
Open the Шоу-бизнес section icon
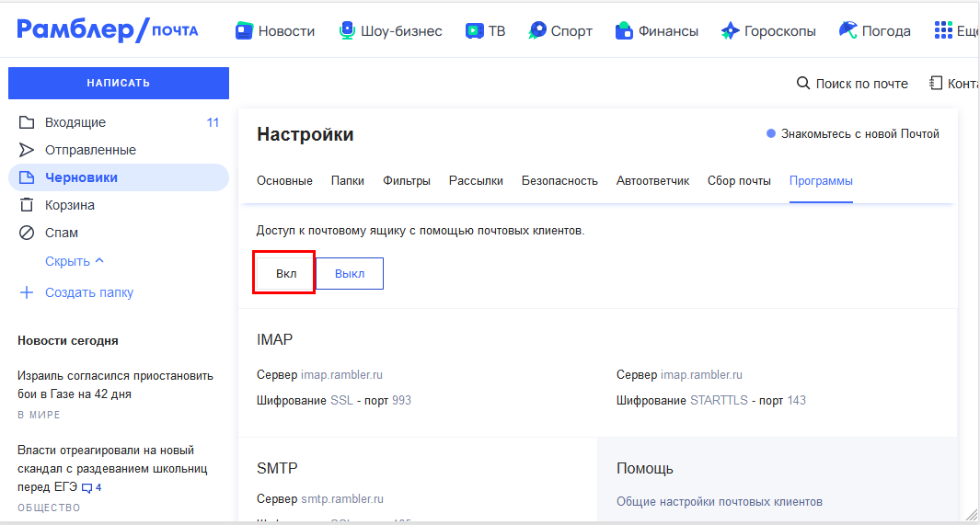(x=347, y=31)
